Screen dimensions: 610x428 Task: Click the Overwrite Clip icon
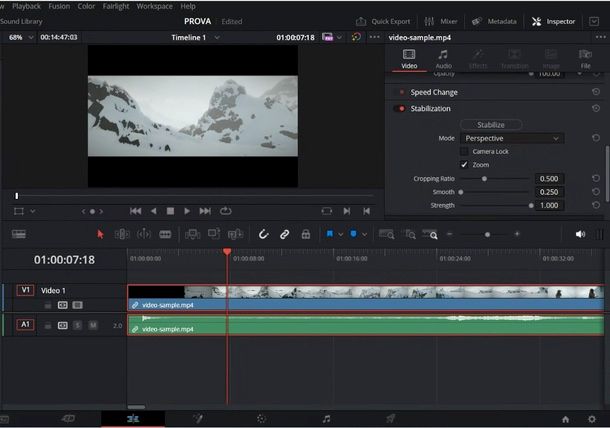[214, 234]
